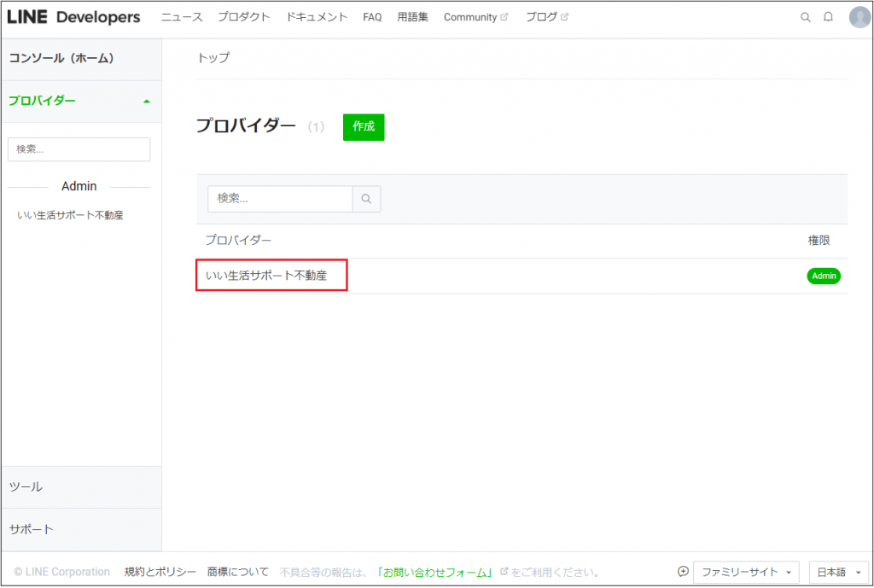The image size is (874, 588).
Task: Open the 規約とポリシー footer link
Action: pyautogui.click(x=160, y=572)
